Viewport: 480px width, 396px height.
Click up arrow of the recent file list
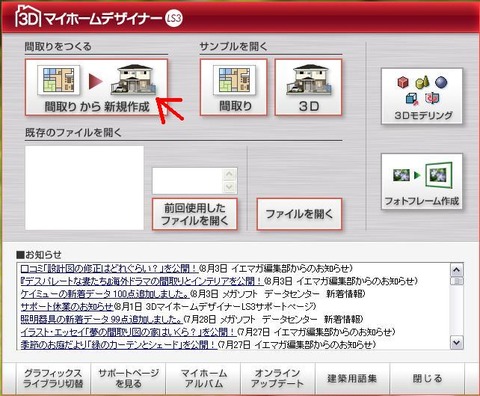(x=230, y=174)
